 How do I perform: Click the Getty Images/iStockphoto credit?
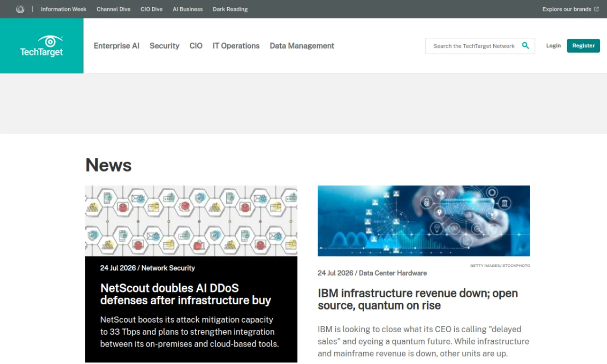500,265
